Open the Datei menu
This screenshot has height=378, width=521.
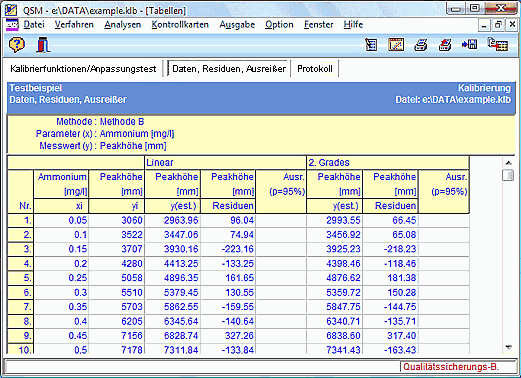coord(34,25)
